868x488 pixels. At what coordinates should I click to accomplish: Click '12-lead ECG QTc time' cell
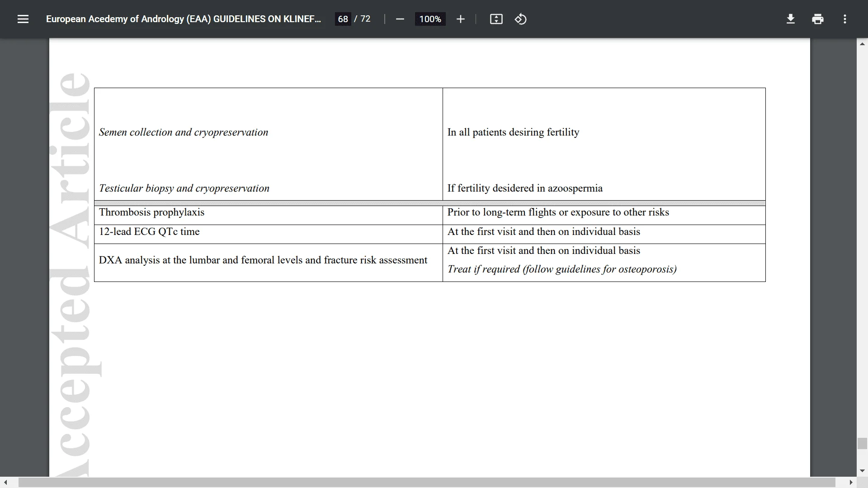pos(269,234)
